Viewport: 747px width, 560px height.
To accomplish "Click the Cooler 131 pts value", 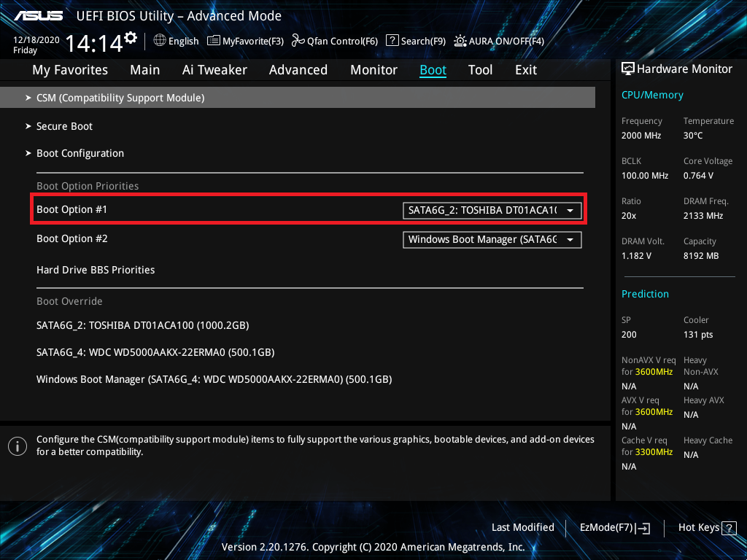I will 698,335.
